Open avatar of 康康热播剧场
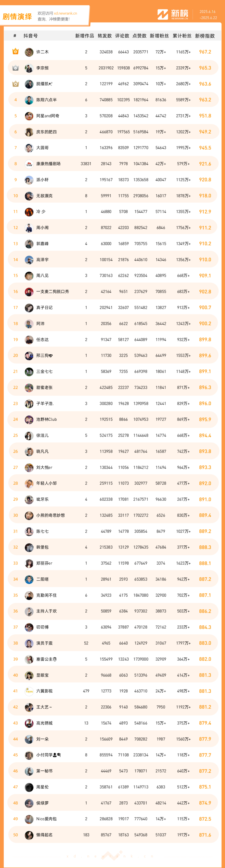 (29, 164)
